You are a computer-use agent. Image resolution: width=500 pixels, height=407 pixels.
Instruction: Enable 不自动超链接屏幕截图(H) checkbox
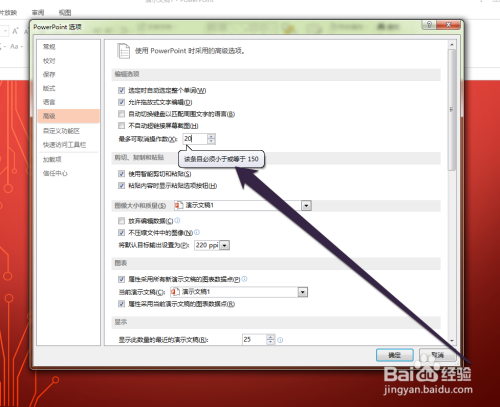(121, 126)
